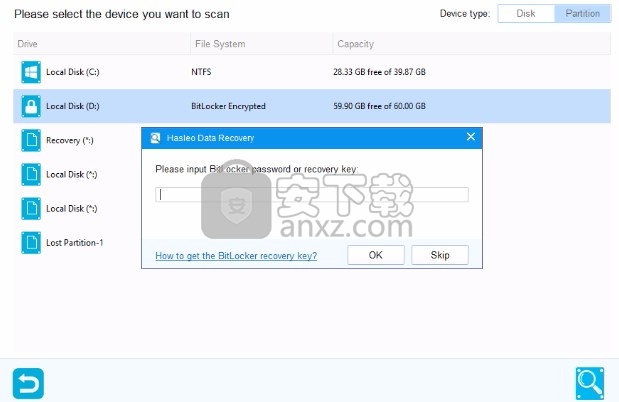Select the Local Disk (C:) label
This screenshot has width=619, height=402.
73,72
